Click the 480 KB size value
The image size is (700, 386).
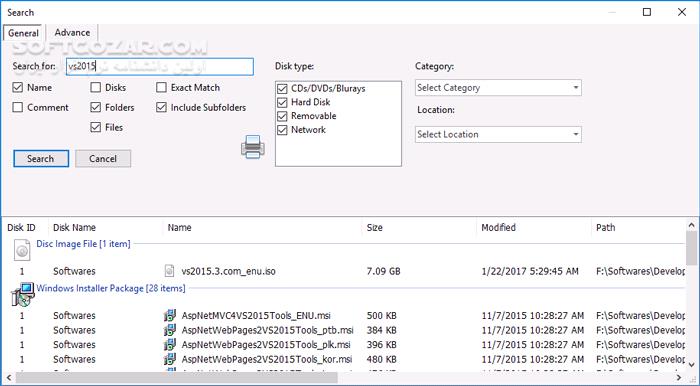pyautogui.click(x=382, y=359)
